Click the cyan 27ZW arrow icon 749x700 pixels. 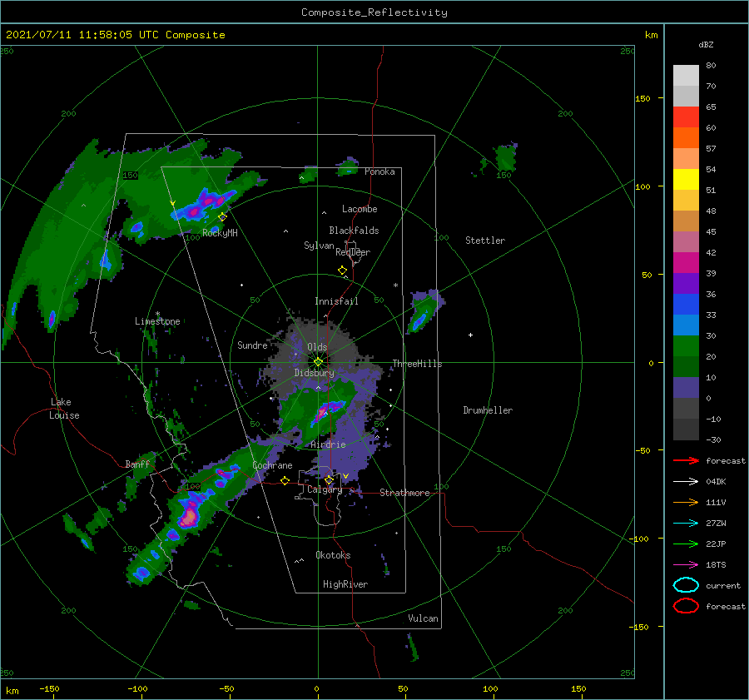(686, 524)
